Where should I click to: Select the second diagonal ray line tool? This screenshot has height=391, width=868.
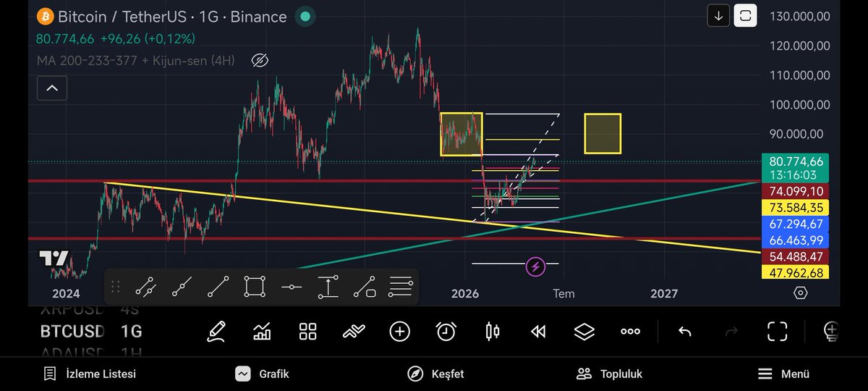pos(182,287)
